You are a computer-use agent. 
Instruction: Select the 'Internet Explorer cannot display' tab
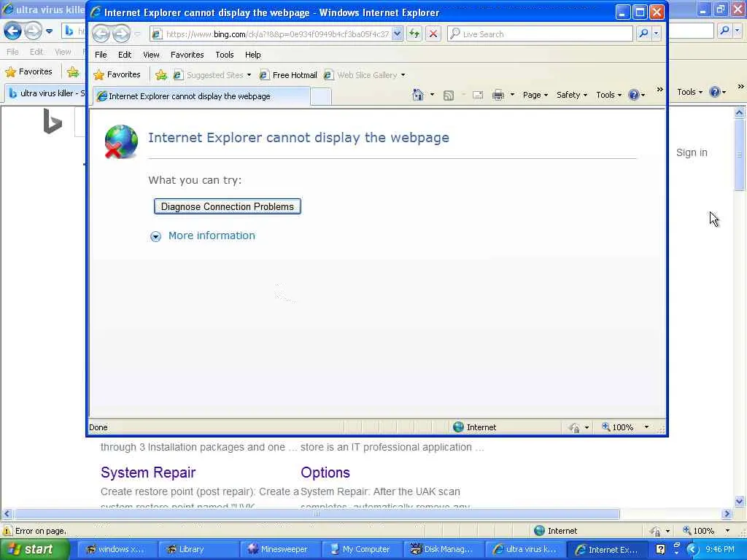tap(200, 96)
